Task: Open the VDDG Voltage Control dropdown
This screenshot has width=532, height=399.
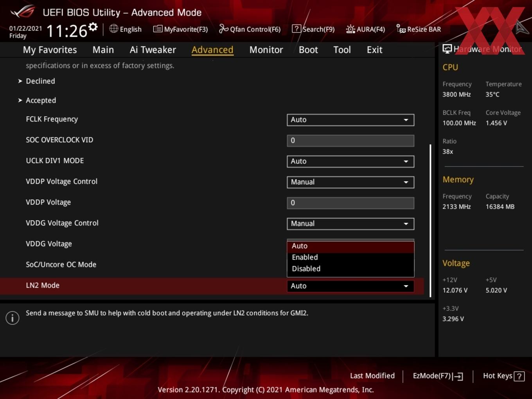Action: (350, 223)
